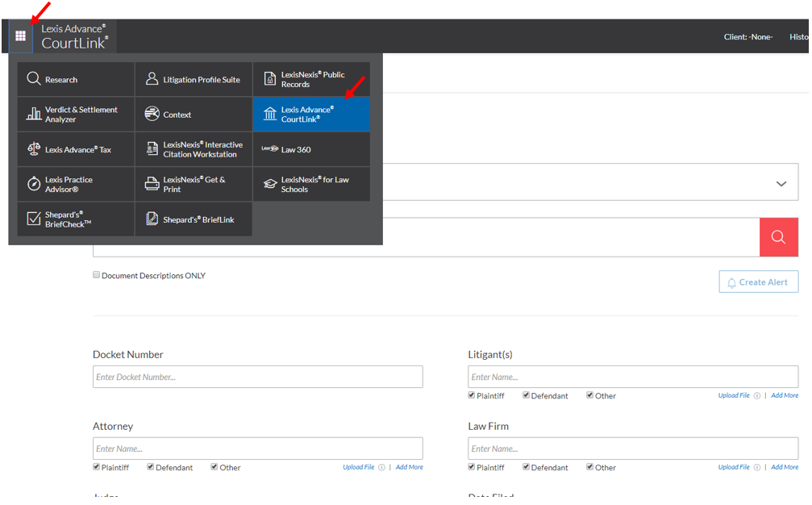
Task: Expand Add More beside Law Firm
Action: click(784, 466)
